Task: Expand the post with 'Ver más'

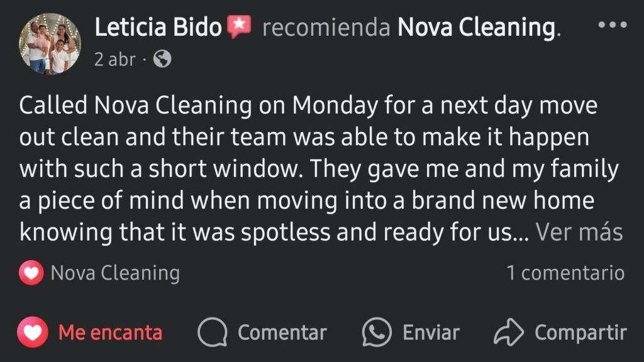Action: 579,233
